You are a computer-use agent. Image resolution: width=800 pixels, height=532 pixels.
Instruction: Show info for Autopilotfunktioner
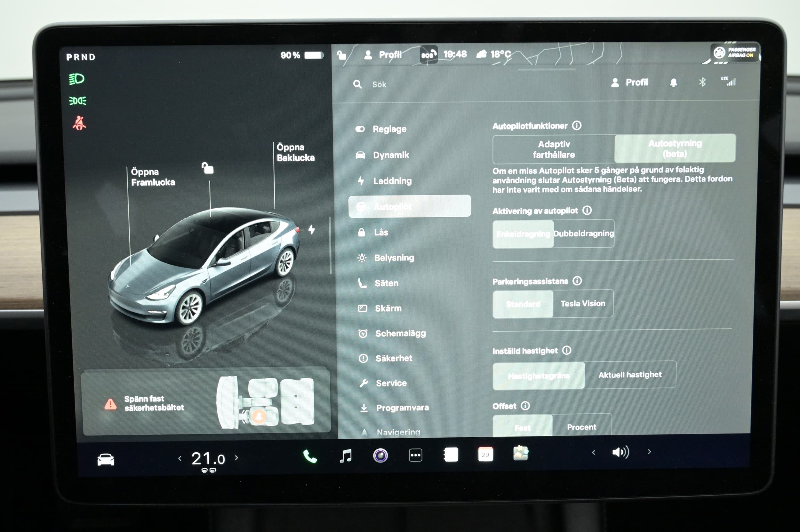576,125
